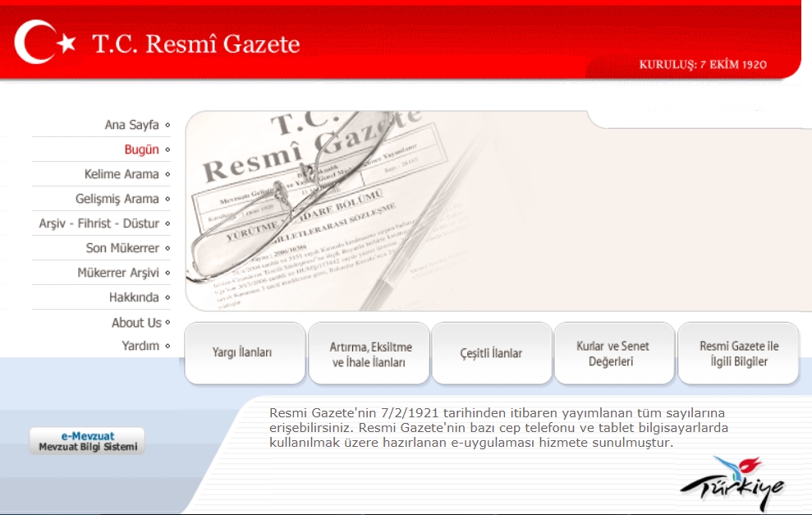This screenshot has height=515, width=812.
Task: Open Mükerrer Arşivi
Action: coord(118,273)
